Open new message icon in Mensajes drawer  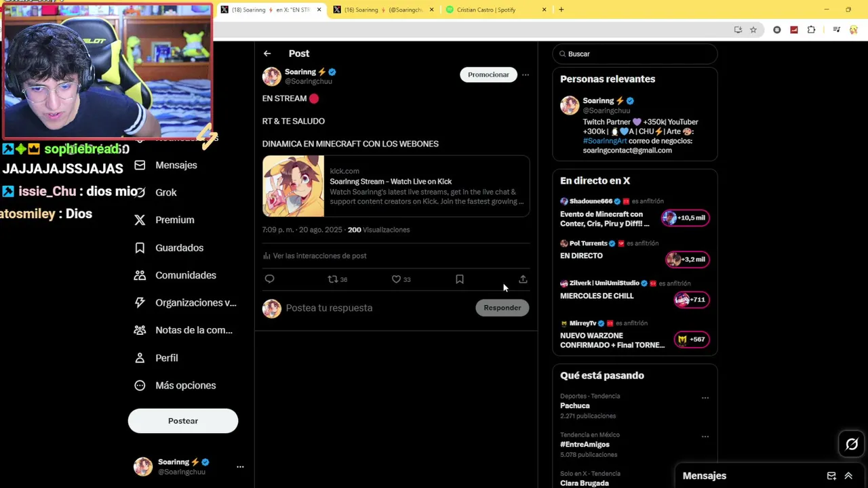tap(831, 476)
